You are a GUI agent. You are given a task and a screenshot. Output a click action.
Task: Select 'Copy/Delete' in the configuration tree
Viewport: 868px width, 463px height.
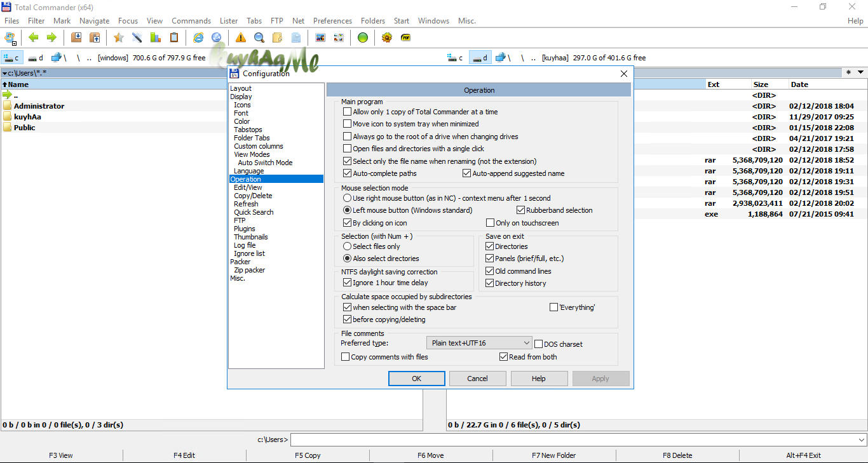coord(253,196)
